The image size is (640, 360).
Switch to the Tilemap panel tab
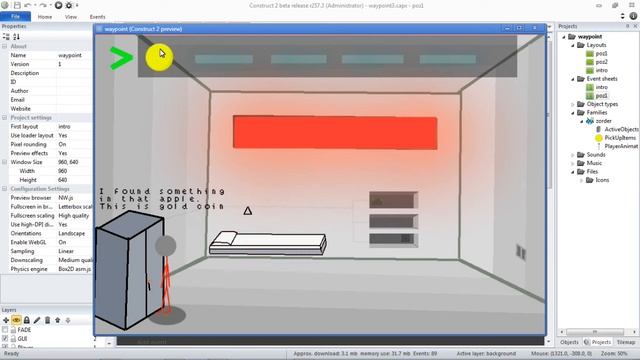pos(626,342)
